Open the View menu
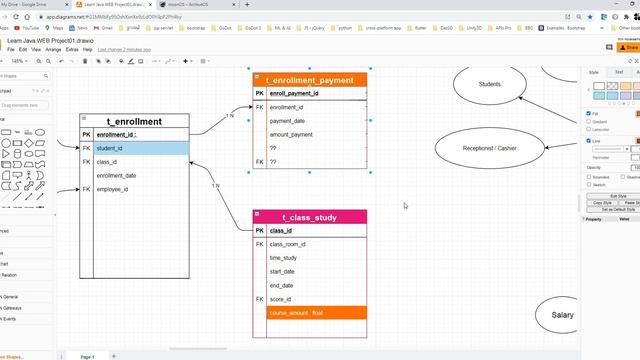This screenshot has width=640, height=360. click(36, 49)
